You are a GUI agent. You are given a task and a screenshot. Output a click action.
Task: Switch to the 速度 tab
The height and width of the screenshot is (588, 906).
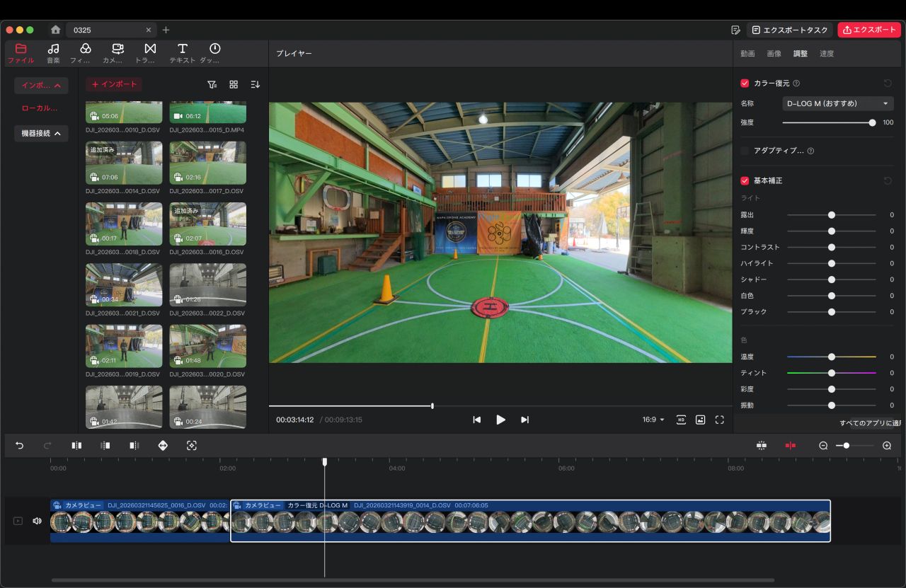pos(826,54)
